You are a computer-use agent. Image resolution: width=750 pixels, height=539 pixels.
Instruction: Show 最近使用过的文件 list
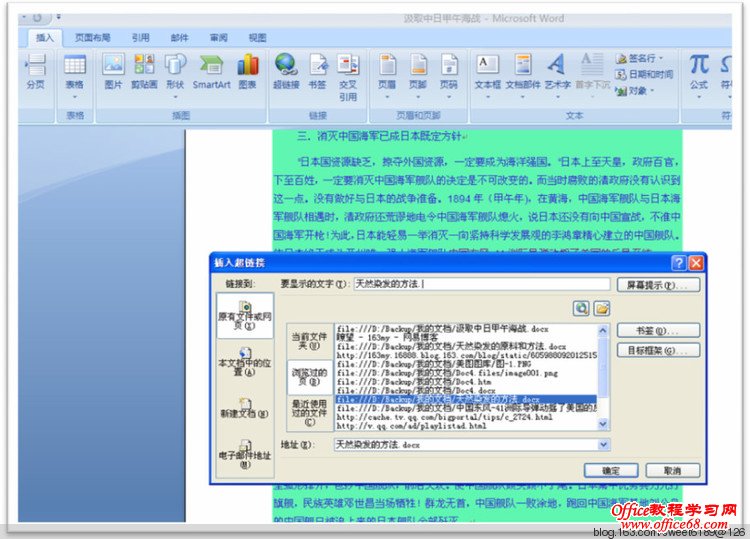click(309, 412)
